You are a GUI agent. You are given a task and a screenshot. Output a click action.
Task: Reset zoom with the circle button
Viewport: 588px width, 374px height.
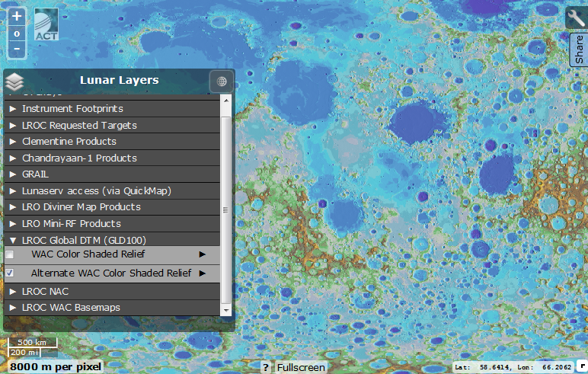click(18, 34)
